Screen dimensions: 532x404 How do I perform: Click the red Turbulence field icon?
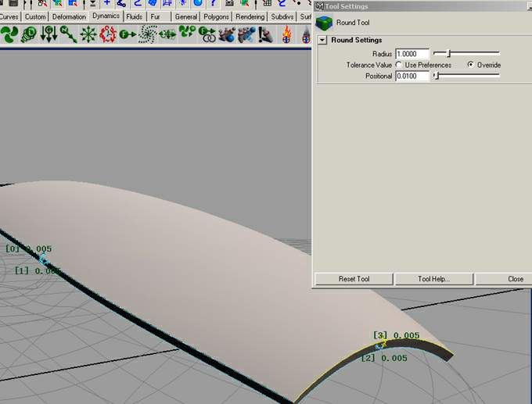point(108,34)
